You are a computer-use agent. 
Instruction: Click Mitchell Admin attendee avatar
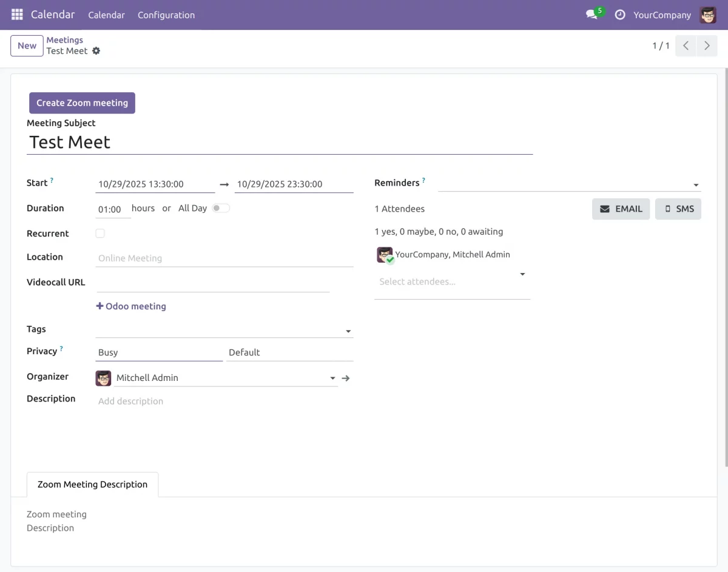pos(385,255)
